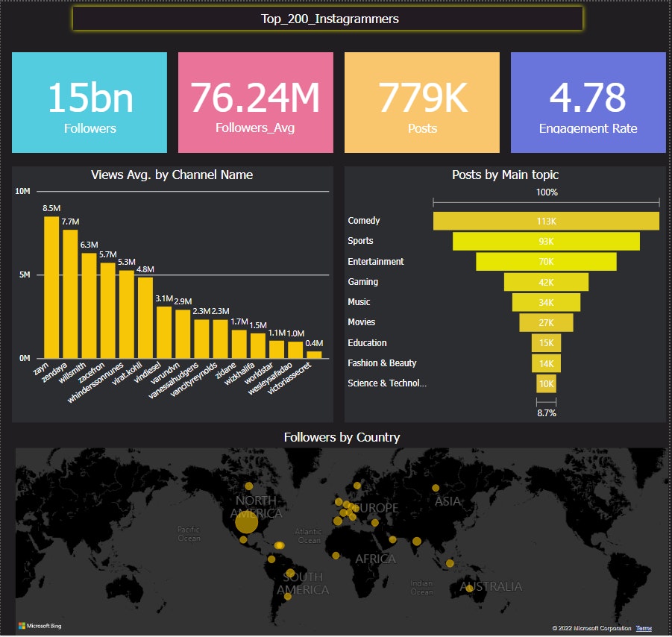
Task: Click the willsmith bar in Views Avg. chart
Action: pyautogui.click(x=89, y=306)
